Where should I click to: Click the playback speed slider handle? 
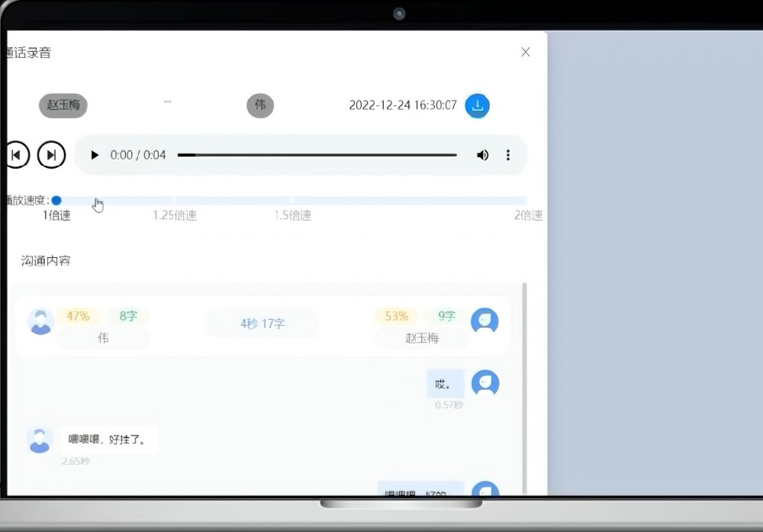(56, 200)
